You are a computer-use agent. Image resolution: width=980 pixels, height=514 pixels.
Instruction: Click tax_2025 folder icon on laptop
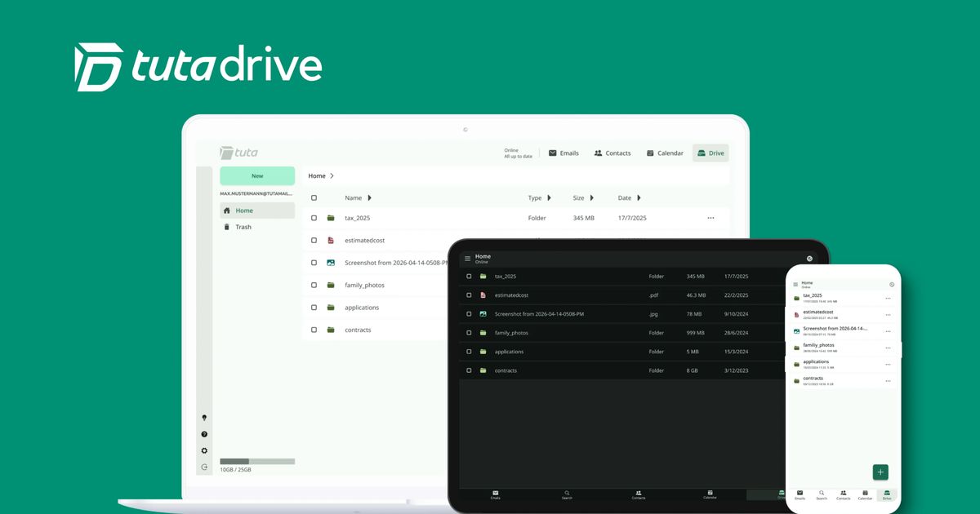pos(331,218)
